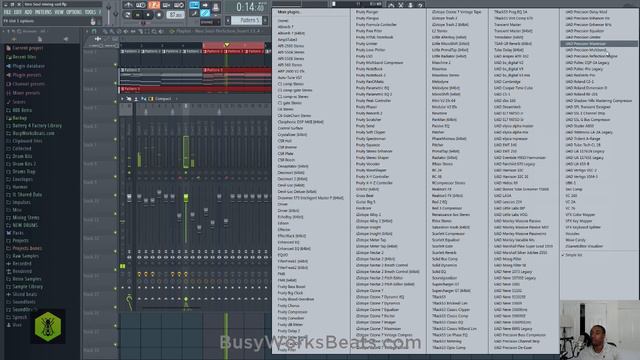Open the Current project browser folder

pos(27,48)
